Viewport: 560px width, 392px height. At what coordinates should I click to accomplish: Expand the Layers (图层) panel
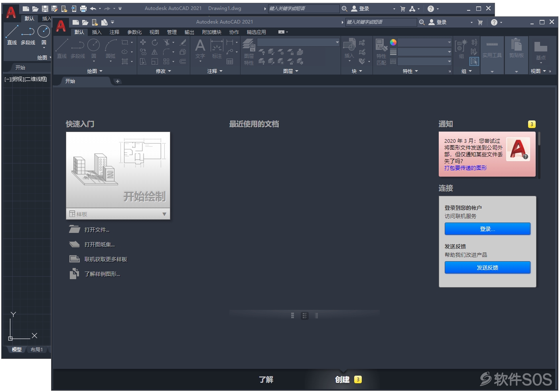pos(291,71)
